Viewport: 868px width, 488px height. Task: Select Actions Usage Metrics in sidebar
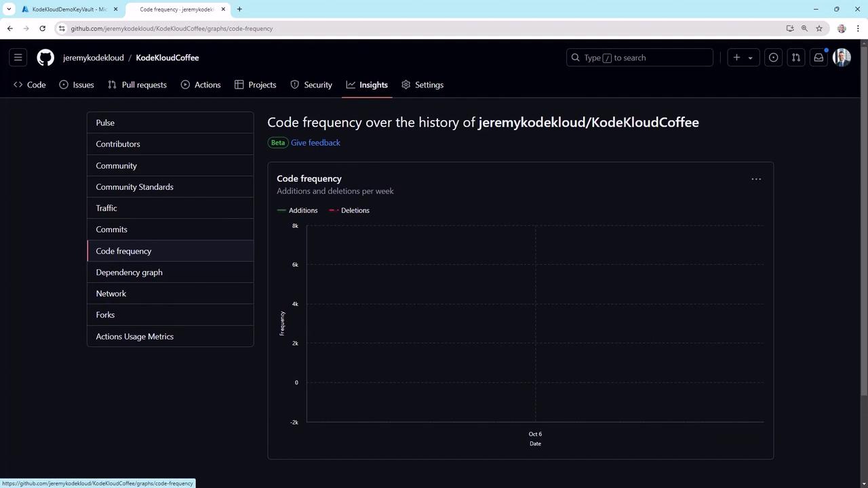click(170, 336)
